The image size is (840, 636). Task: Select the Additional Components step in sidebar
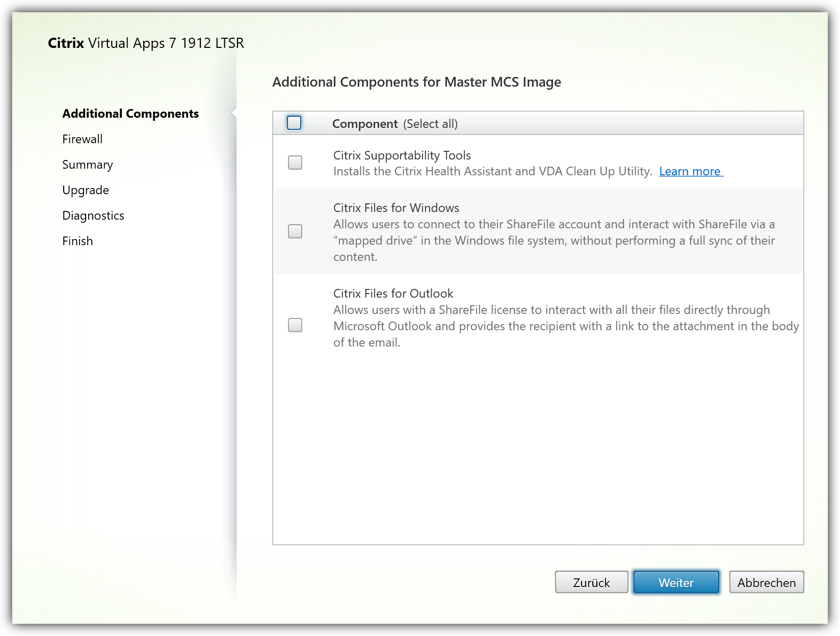tap(130, 114)
